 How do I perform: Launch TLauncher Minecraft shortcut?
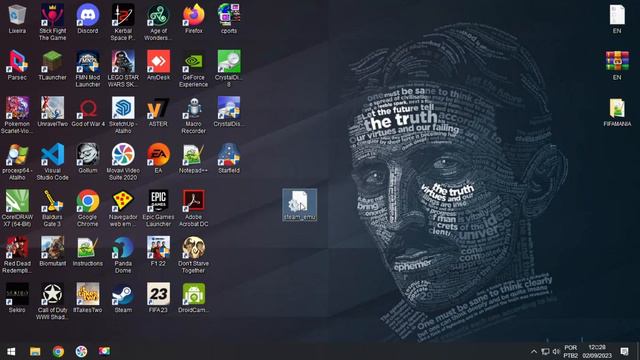pos(52,66)
